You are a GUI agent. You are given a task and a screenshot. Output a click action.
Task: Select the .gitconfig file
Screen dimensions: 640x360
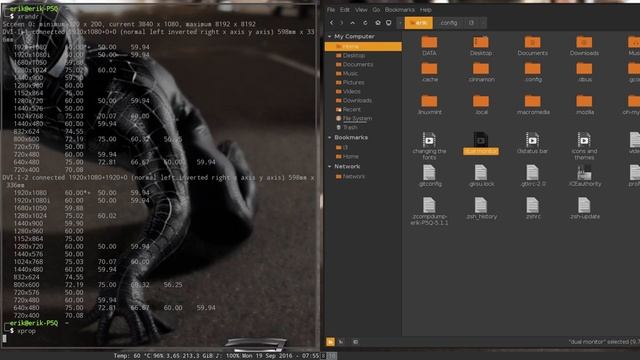[x=429, y=176]
